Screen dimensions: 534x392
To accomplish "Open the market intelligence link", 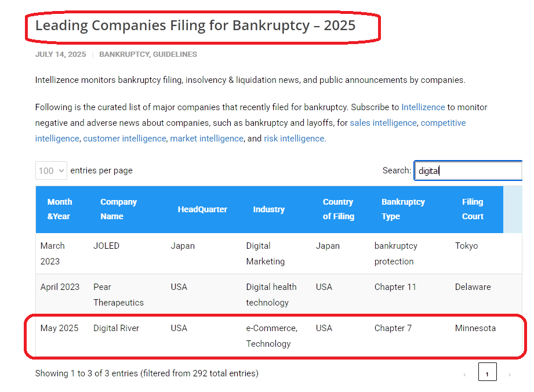I will (x=206, y=139).
